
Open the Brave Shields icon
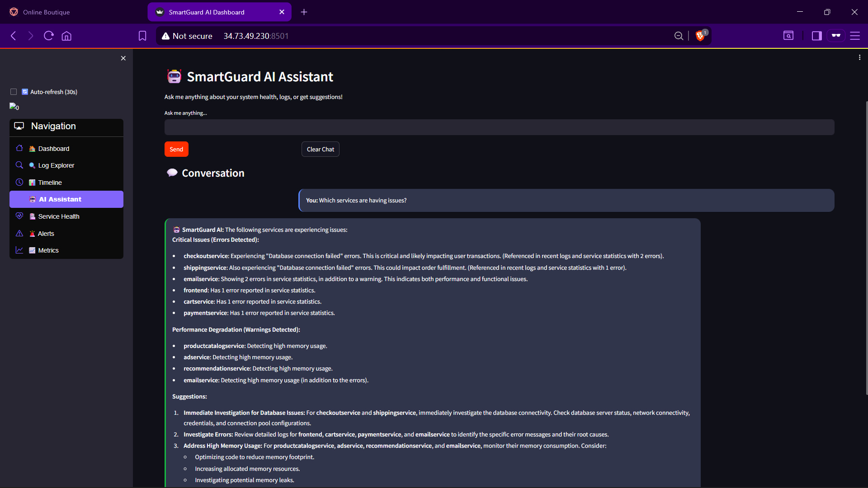click(700, 36)
